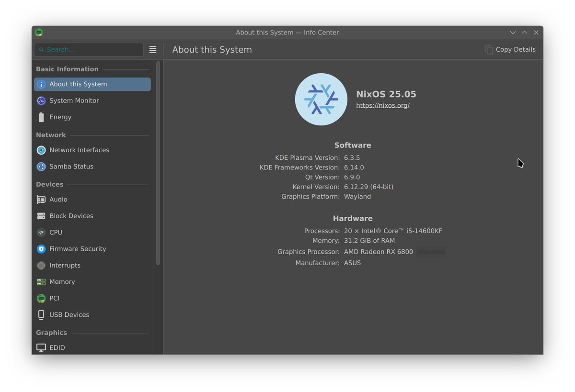The height and width of the screenshot is (392, 575).
Task: Click the NixOS snowflake logo
Action: pyautogui.click(x=321, y=99)
